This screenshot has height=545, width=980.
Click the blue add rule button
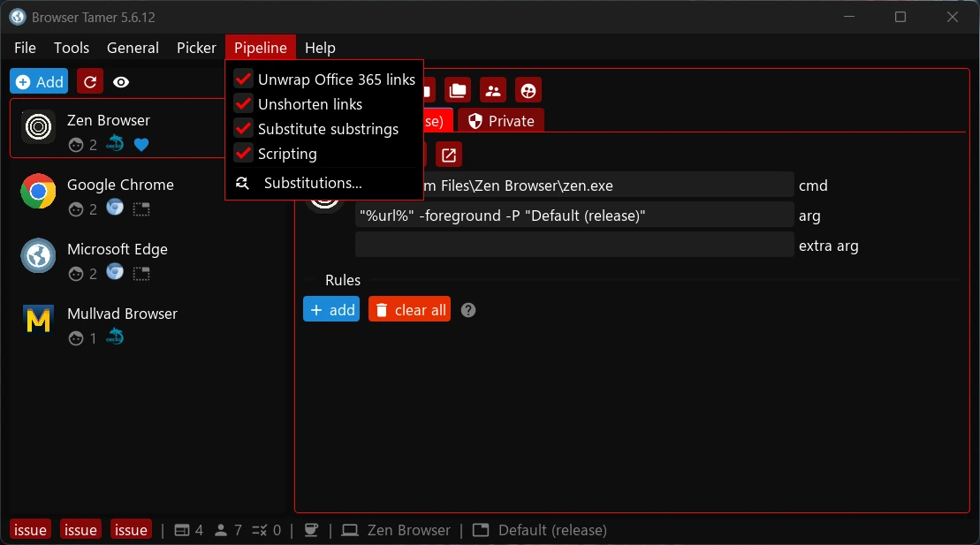click(331, 309)
